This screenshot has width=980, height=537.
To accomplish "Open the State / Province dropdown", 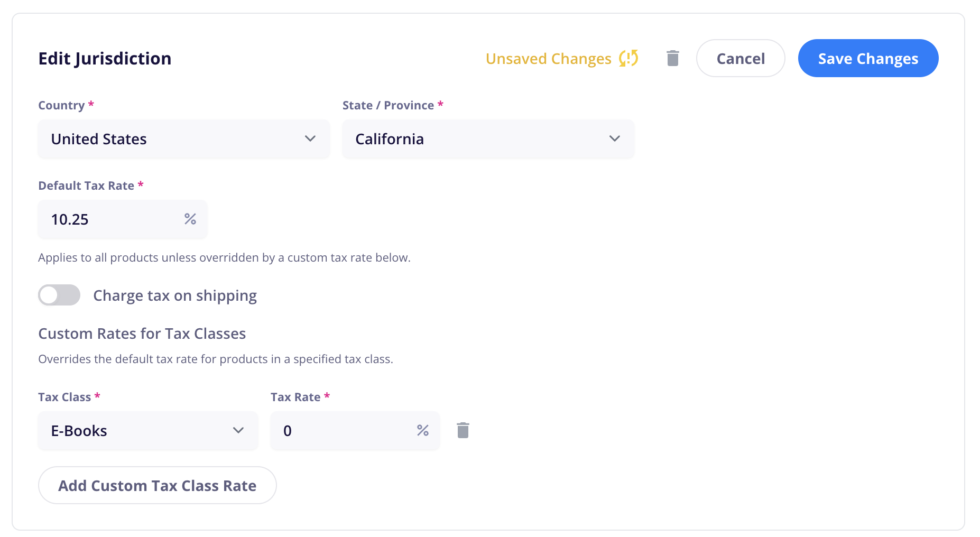I will [488, 139].
